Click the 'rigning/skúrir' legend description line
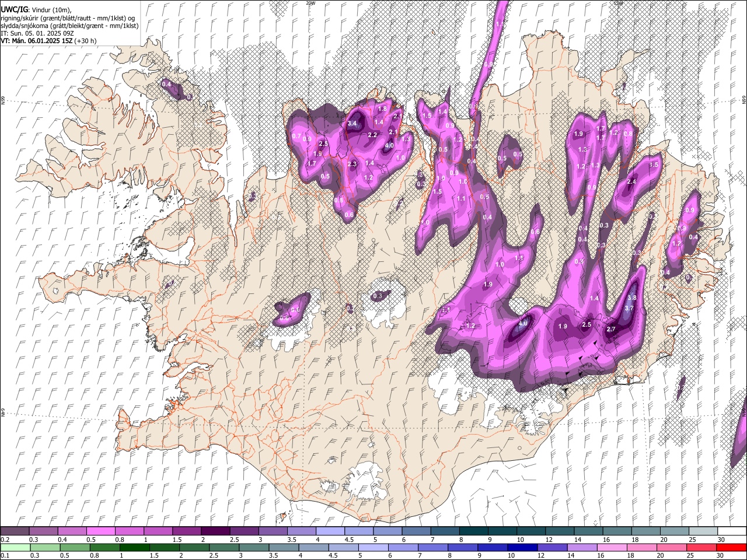Image resolution: width=747 pixels, height=560 pixels. click(68, 17)
